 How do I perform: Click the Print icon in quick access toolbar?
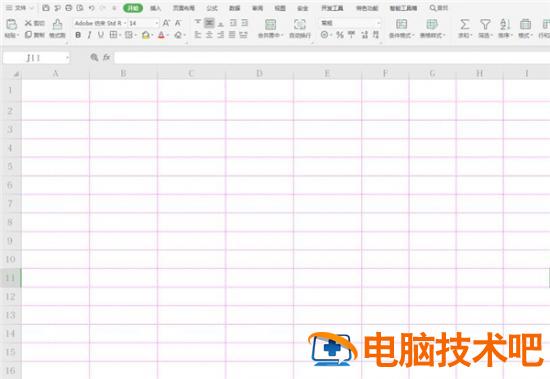tap(69, 8)
